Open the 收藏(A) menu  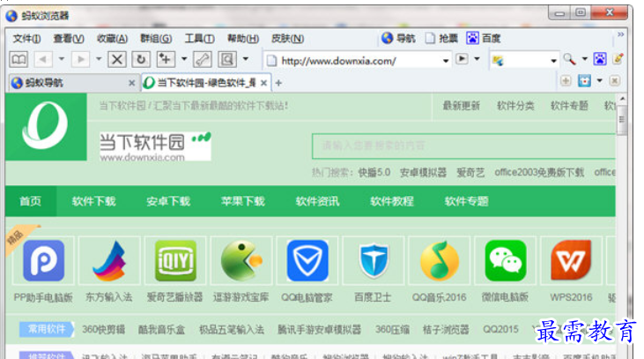112,39
